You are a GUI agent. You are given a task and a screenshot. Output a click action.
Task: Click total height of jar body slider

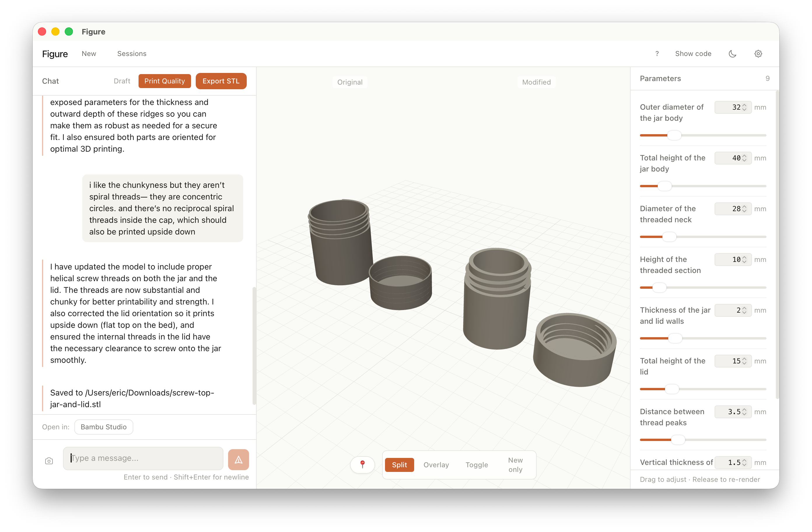pos(703,186)
